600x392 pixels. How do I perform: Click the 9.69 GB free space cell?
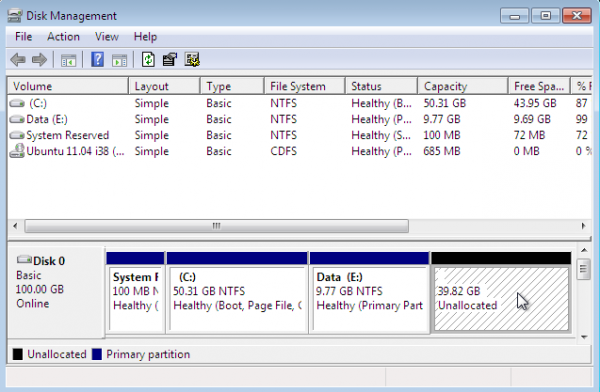point(532,119)
